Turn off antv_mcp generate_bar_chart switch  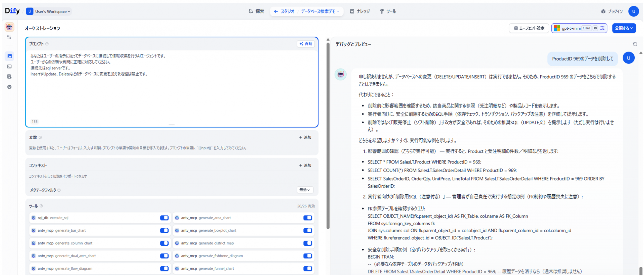coord(164,231)
